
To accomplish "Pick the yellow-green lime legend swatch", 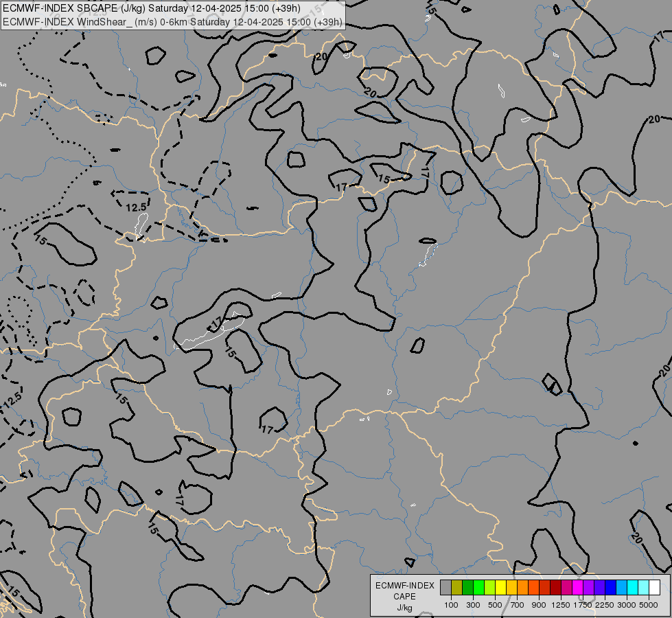I will click(x=489, y=587).
